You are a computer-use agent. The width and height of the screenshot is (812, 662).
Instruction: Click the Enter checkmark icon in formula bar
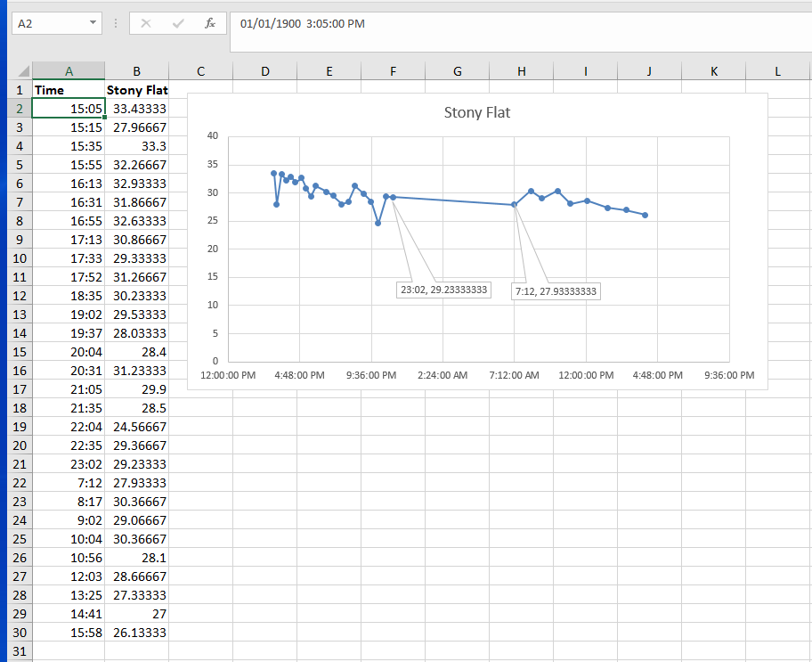(x=178, y=23)
